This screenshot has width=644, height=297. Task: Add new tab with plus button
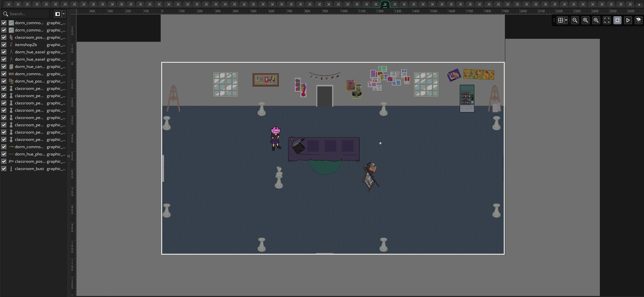point(639,5)
